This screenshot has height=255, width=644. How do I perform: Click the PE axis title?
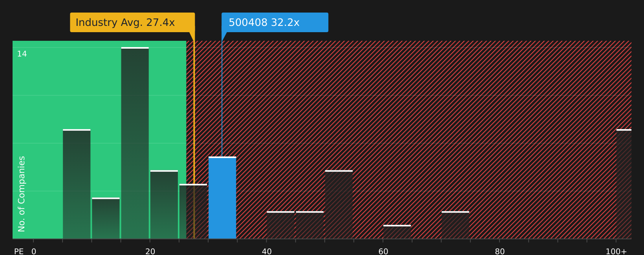pos(19,251)
